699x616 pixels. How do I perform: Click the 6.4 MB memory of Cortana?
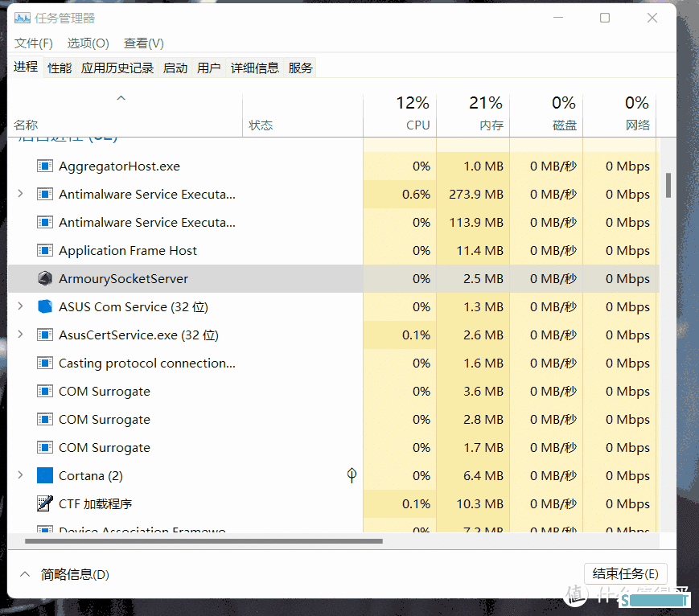(x=483, y=475)
